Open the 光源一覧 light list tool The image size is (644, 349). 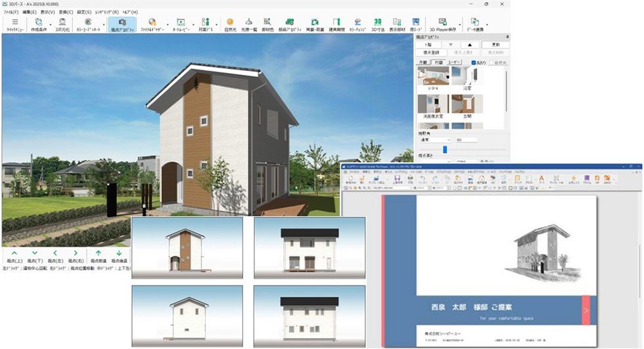249,25
